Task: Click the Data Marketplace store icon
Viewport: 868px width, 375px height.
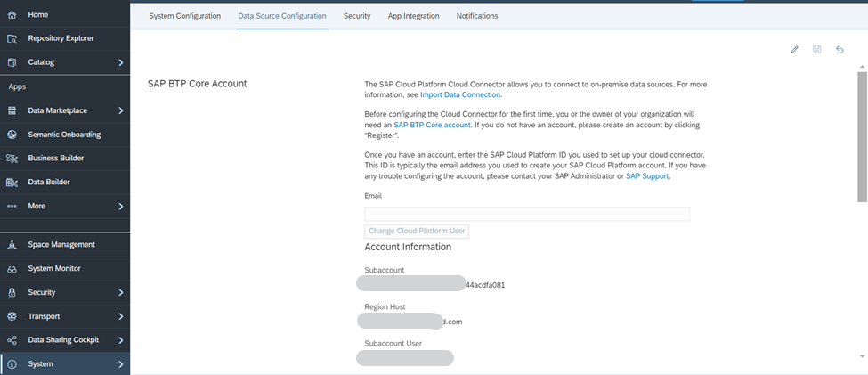Action: (12, 110)
